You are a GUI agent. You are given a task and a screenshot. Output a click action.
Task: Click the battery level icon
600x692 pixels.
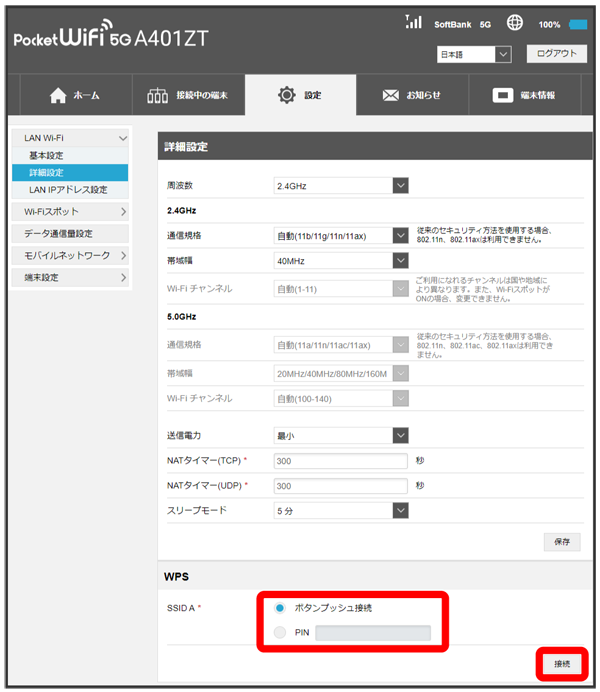point(578,24)
